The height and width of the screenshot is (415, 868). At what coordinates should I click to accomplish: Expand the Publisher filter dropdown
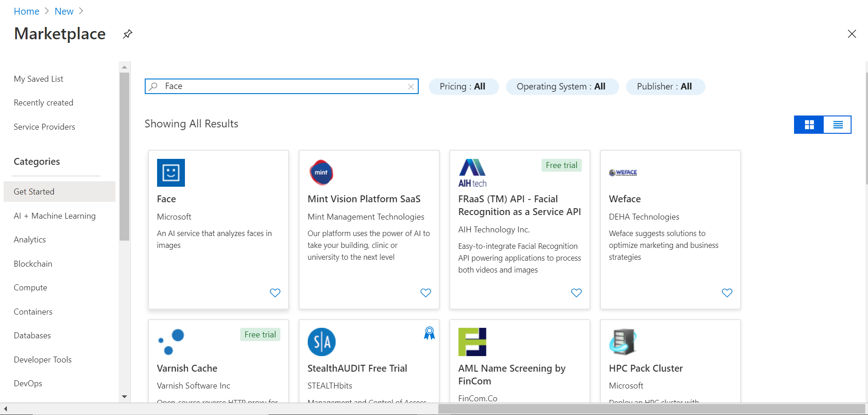tap(665, 87)
